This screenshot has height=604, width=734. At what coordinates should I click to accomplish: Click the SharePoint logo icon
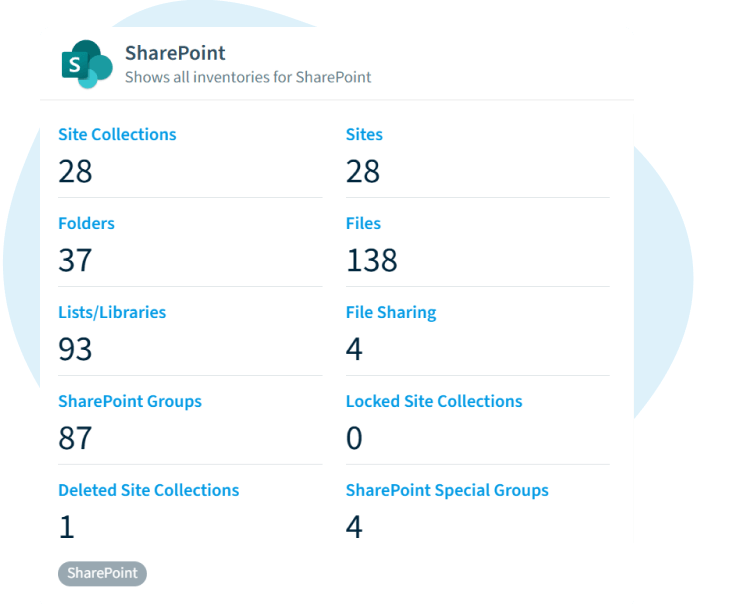[87, 64]
